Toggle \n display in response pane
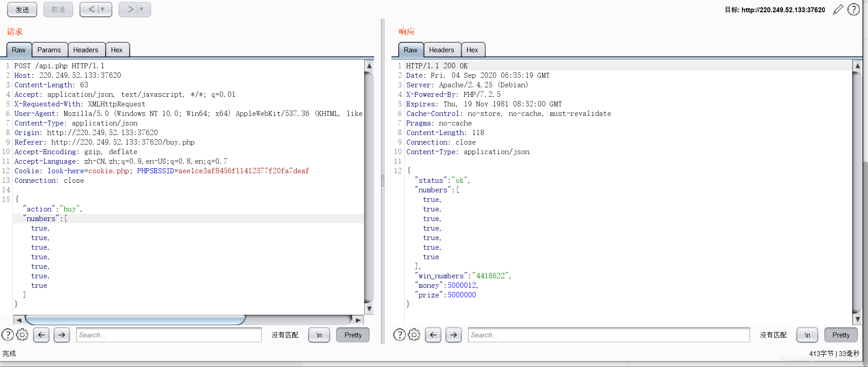The height and width of the screenshot is (367, 868). click(807, 335)
